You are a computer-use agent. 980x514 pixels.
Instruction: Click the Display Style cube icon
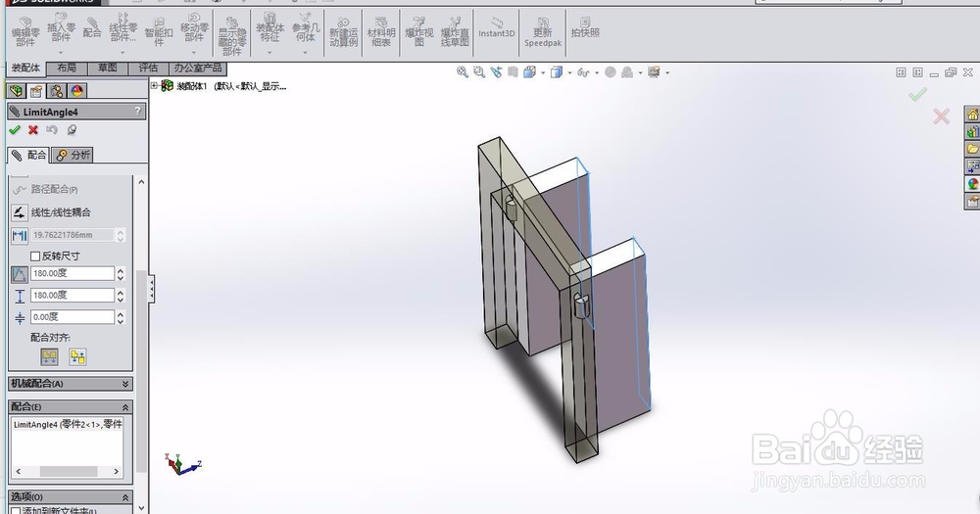[x=557, y=72]
